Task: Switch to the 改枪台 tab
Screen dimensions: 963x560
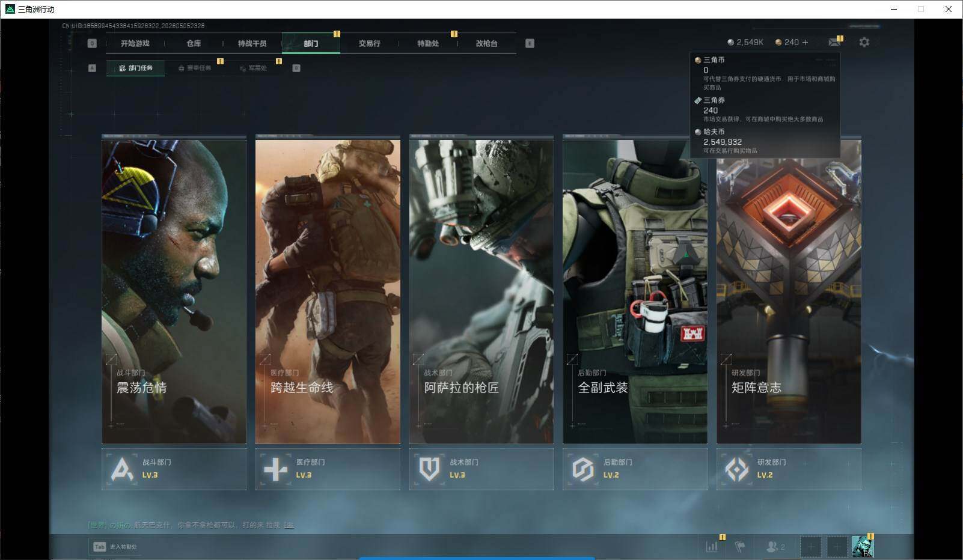Action: pos(486,43)
